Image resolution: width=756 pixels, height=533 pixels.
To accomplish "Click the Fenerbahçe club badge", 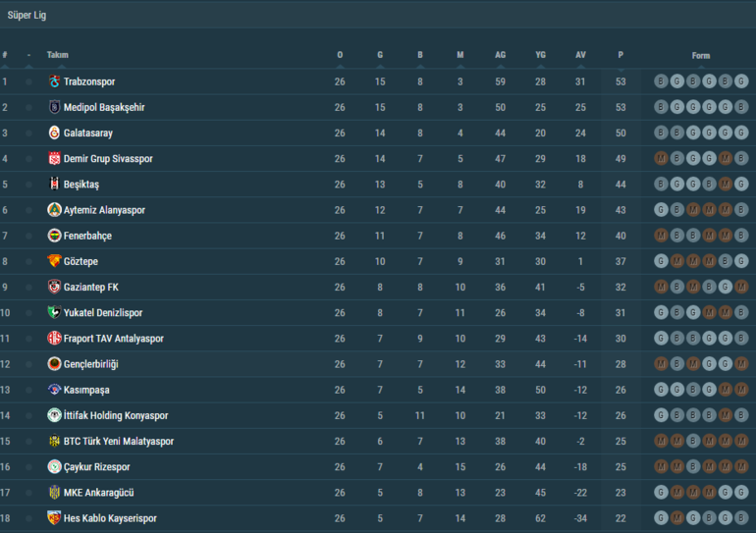I will (54, 236).
